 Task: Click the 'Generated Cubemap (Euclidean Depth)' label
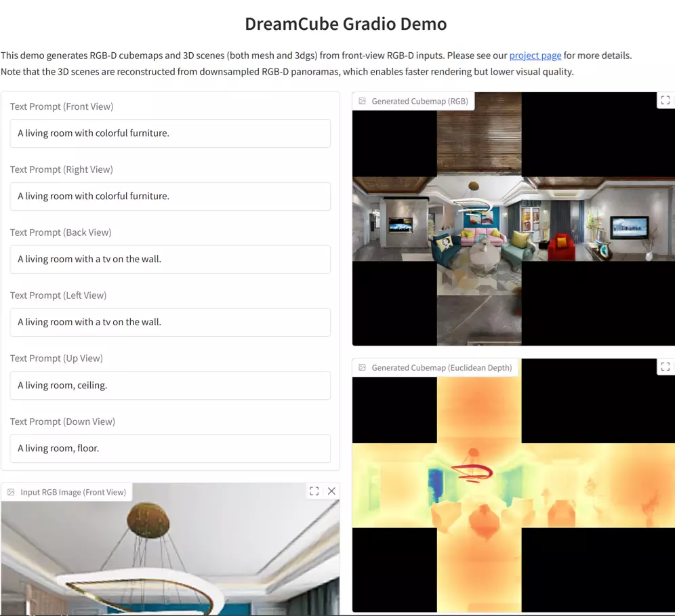pyautogui.click(x=442, y=367)
